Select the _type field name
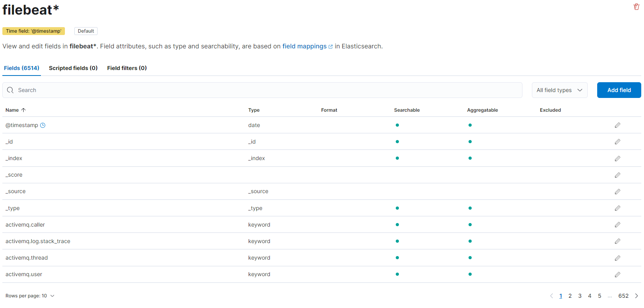This screenshot has width=644, height=308. click(x=13, y=208)
